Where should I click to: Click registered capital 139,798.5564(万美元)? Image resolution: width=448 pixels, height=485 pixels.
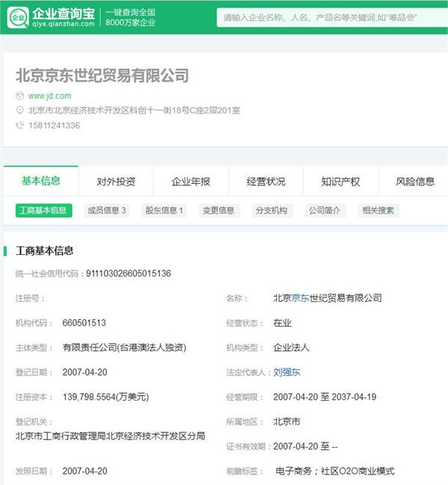106,397
